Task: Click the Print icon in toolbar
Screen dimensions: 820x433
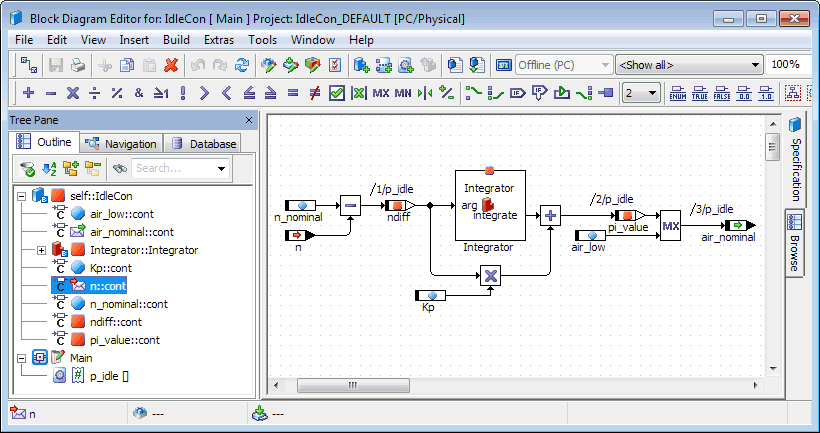Action: 78,65
